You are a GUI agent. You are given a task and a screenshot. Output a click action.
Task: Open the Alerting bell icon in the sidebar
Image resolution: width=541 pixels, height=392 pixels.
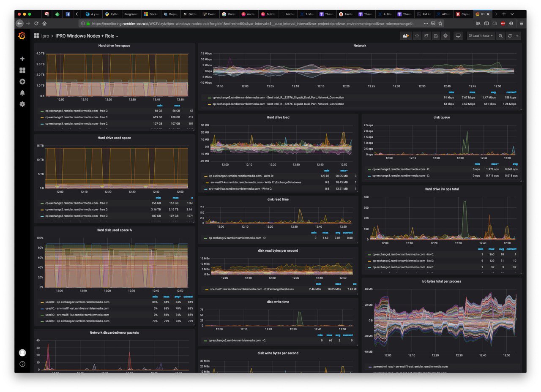pos(22,93)
